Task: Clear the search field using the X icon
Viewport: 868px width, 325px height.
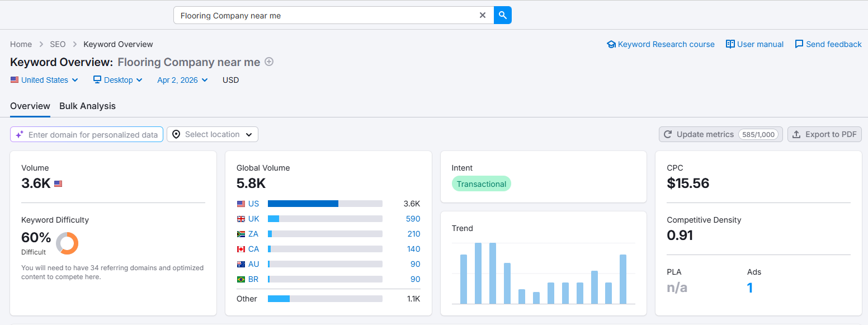Action: click(482, 15)
